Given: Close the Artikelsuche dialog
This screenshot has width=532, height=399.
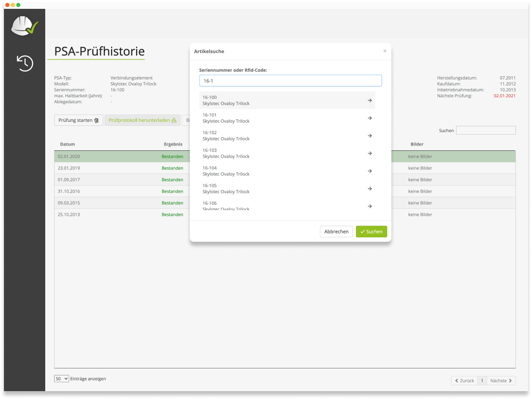Looking at the screenshot, I should tap(384, 51).
